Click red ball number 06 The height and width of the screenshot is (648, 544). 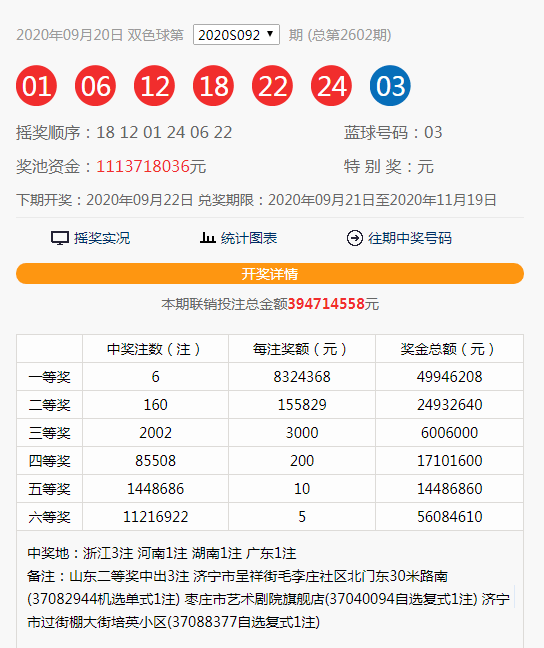pos(95,86)
